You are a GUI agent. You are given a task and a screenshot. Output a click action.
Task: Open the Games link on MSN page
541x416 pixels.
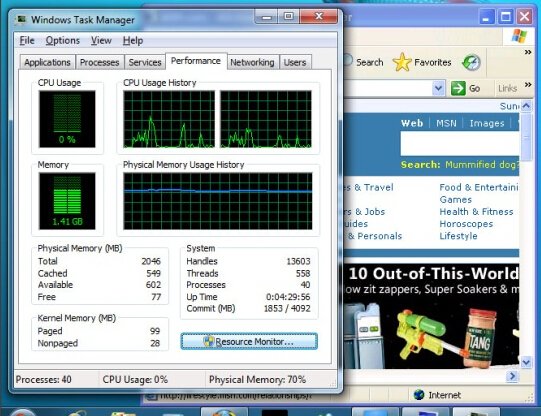click(456, 200)
